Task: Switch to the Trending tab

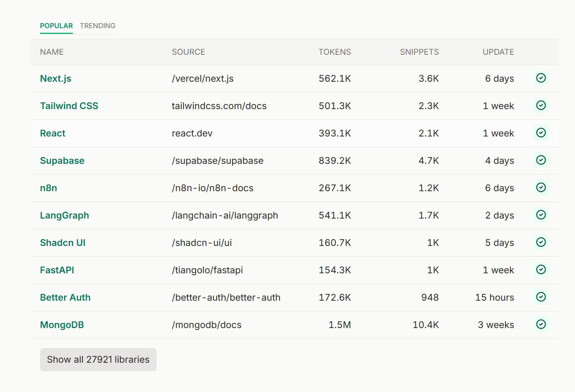Action: click(x=98, y=26)
